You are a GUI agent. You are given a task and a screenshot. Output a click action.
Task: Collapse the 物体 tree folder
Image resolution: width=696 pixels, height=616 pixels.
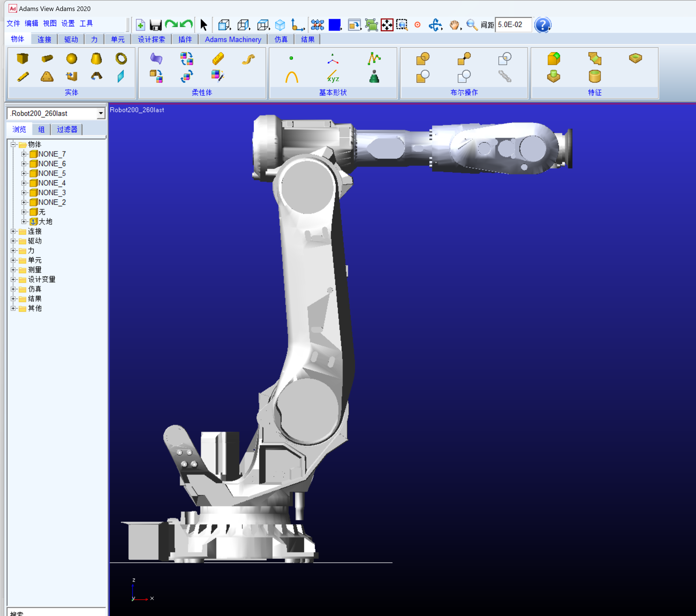13,144
